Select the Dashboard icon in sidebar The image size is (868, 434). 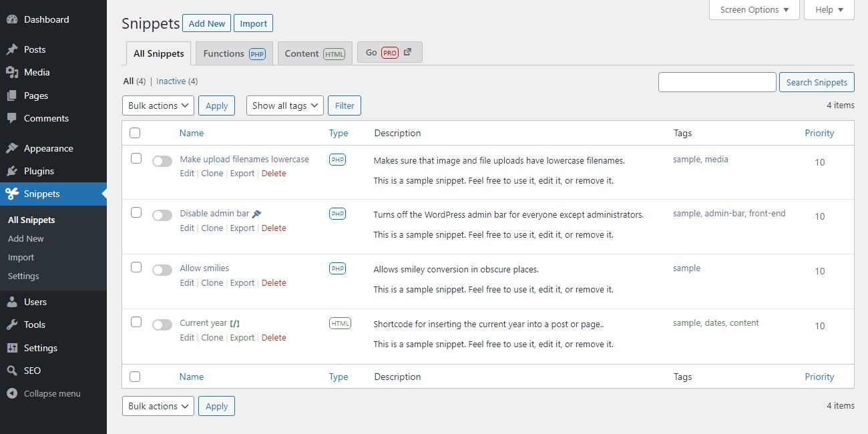coord(13,19)
